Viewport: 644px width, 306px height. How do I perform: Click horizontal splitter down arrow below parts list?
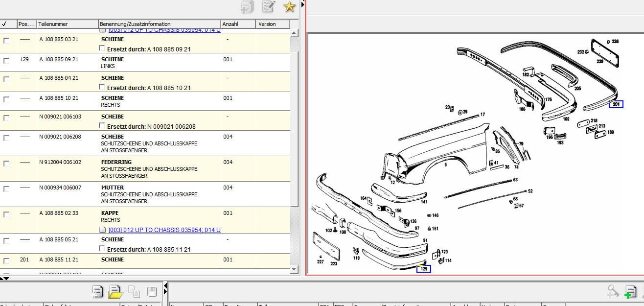point(7,278)
